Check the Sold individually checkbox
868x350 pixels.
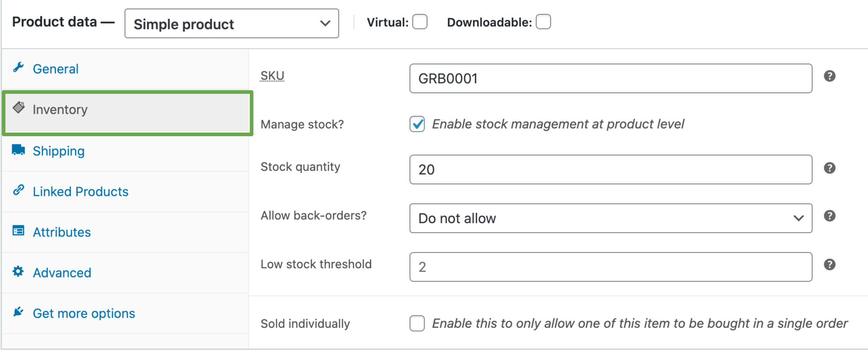point(417,323)
